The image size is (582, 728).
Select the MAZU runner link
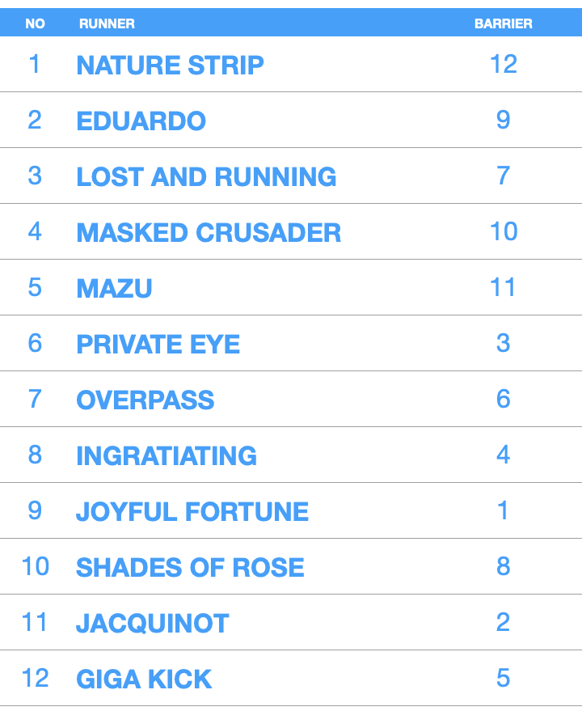point(114,288)
